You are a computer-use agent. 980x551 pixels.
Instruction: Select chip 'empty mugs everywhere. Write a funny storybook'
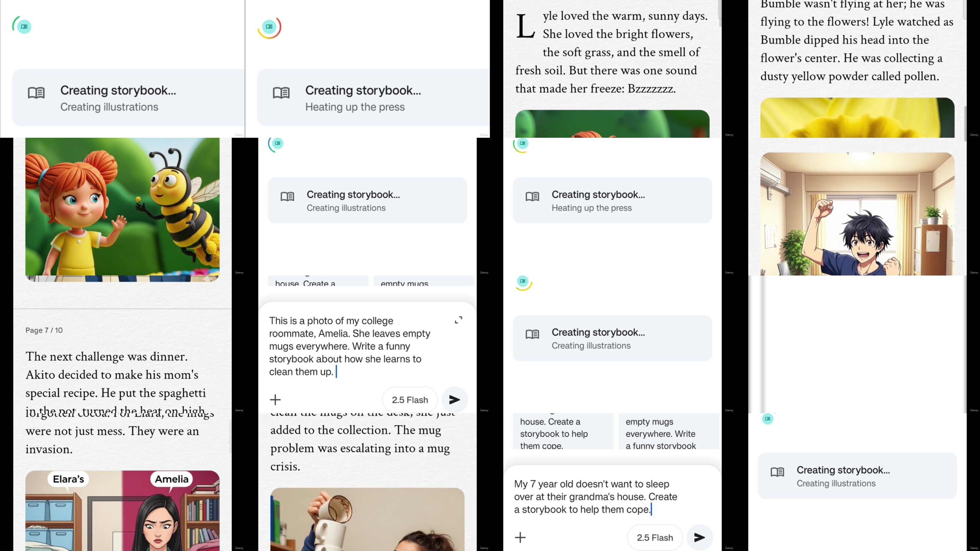coord(669,431)
